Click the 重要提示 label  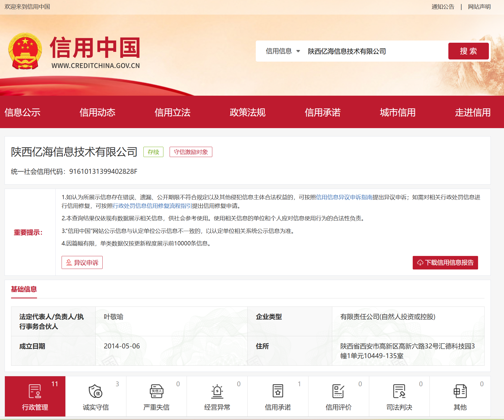(28, 232)
